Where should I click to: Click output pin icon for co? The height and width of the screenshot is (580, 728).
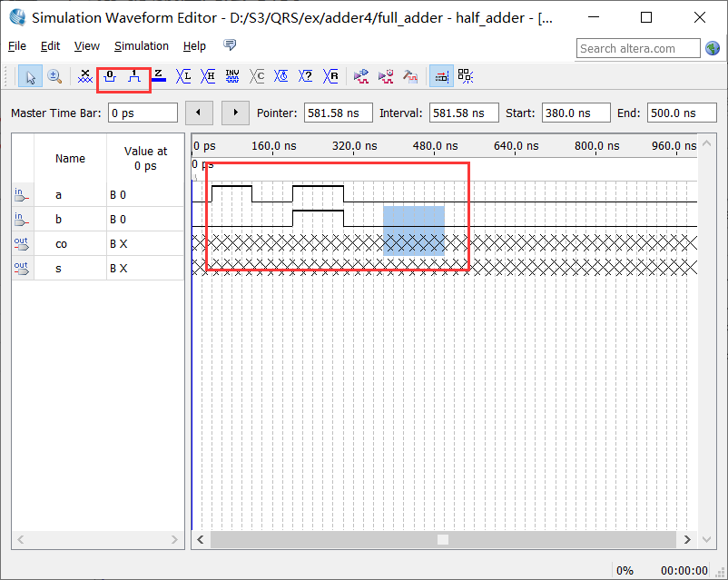[22, 244]
